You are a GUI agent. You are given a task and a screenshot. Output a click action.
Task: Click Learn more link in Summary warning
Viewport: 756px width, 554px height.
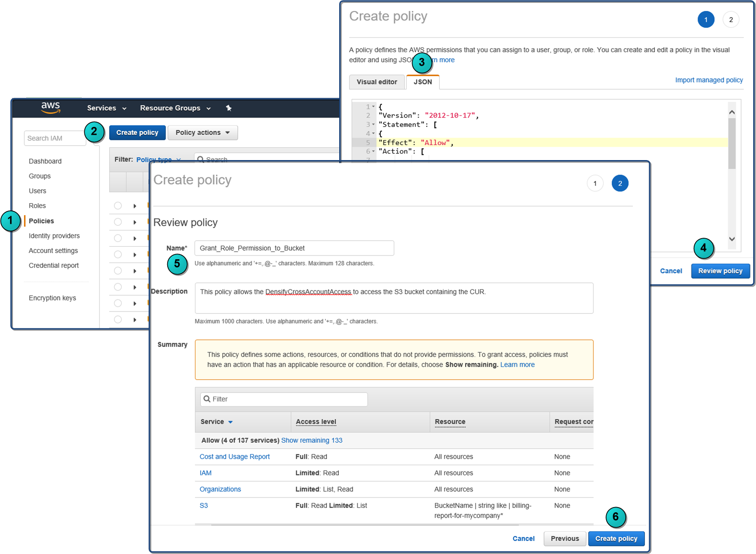(517, 365)
